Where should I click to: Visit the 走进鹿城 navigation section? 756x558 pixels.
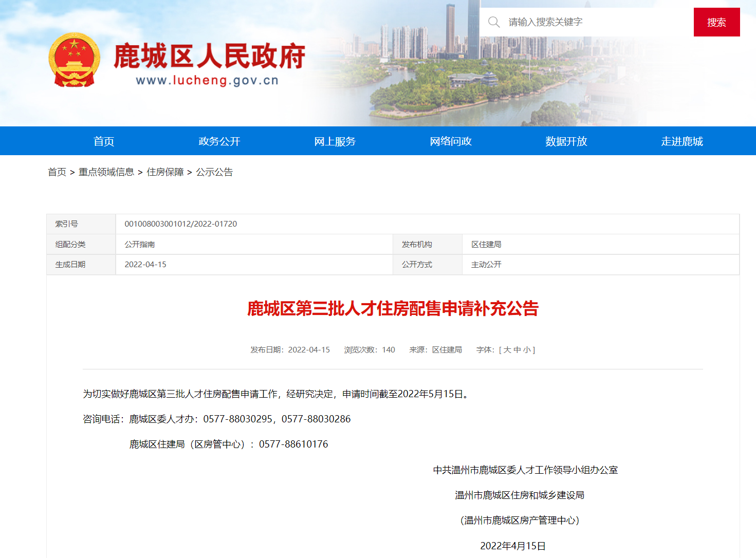click(682, 141)
